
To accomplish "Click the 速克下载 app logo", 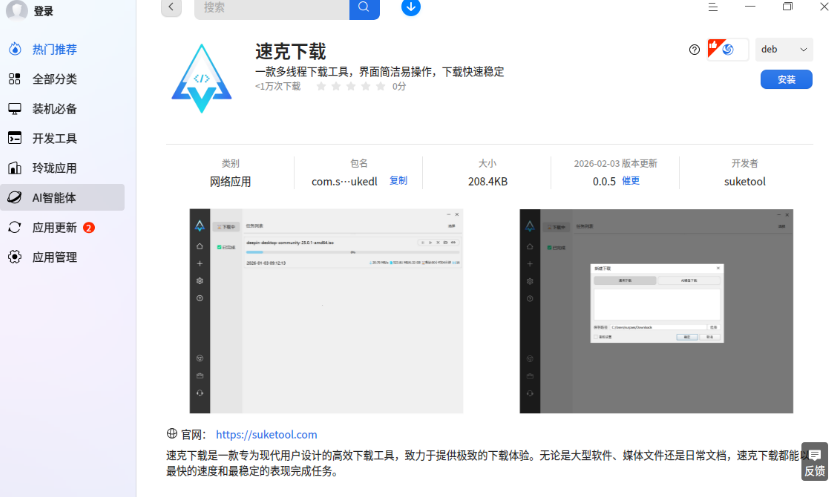I will [201, 79].
